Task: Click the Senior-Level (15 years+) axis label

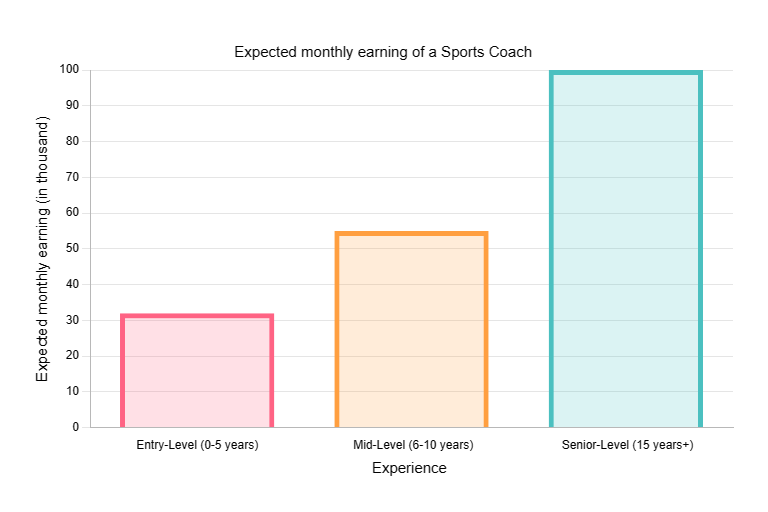Action: [x=627, y=445]
